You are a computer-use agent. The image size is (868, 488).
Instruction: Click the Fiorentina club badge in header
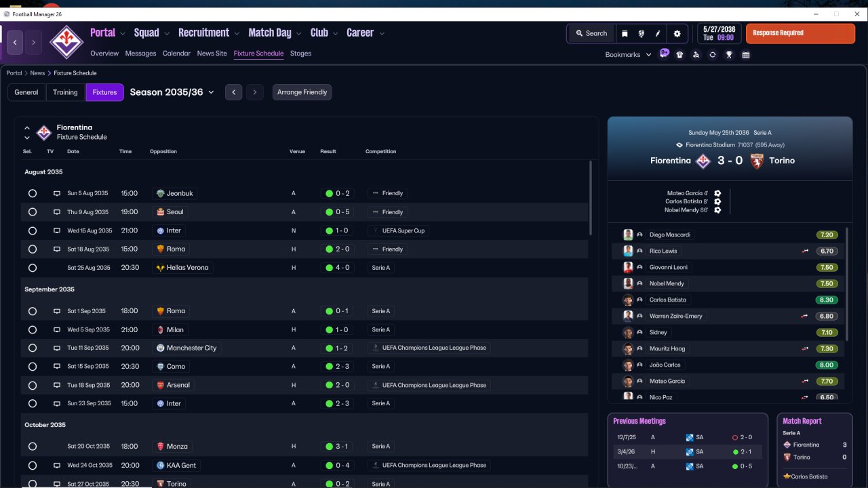point(66,43)
